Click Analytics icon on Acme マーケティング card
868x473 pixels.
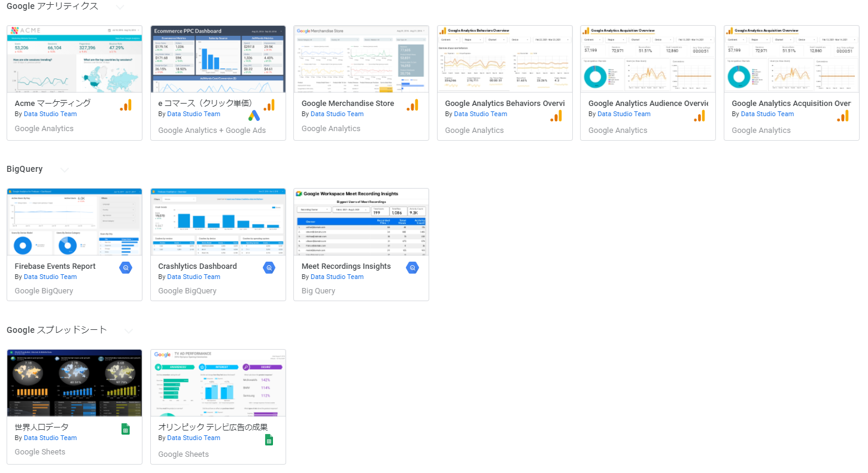[x=126, y=105]
